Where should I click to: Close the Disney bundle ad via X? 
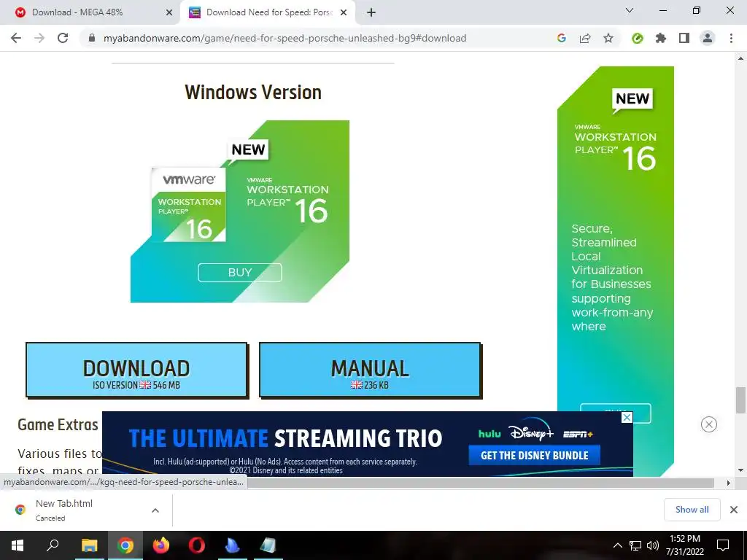click(x=627, y=417)
